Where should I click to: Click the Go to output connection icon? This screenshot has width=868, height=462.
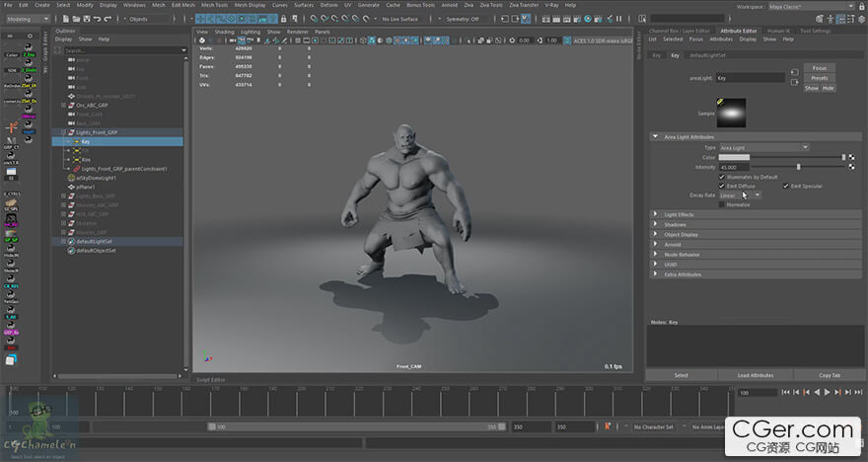[x=794, y=82]
